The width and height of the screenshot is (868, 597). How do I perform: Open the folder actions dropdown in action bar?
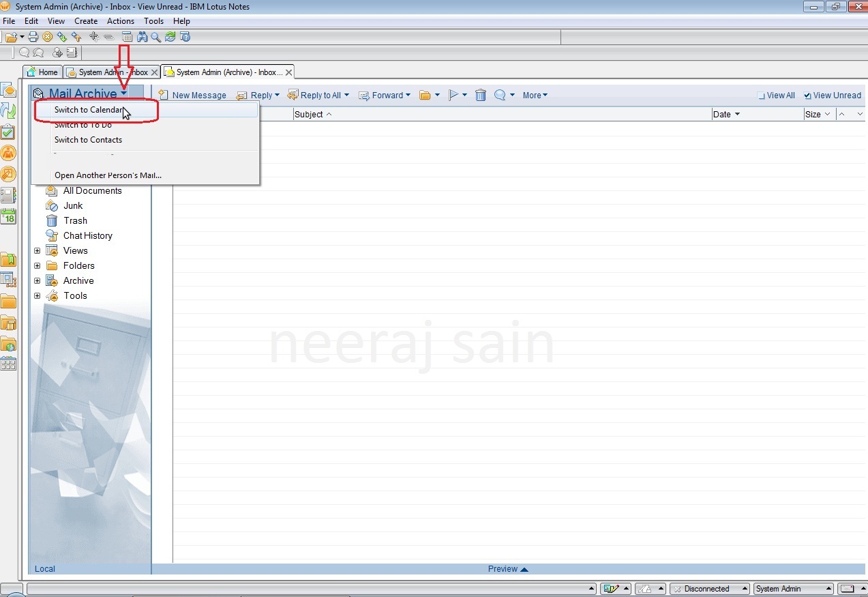pyautogui.click(x=437, y=96)
